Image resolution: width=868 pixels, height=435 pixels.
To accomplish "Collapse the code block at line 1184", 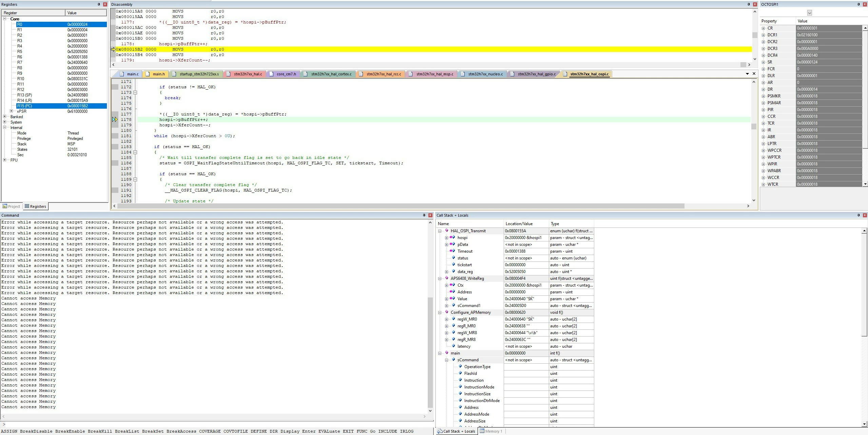I will click(135, 152).
